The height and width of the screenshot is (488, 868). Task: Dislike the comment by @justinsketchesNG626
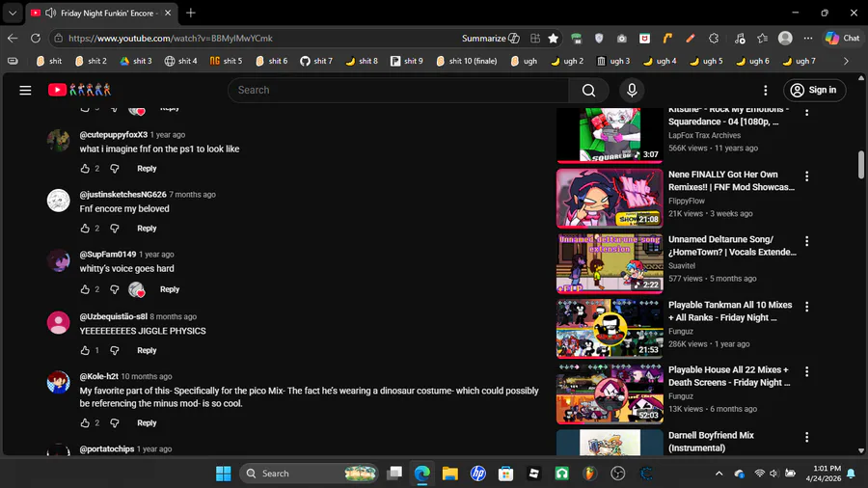[x=115, y=228]
